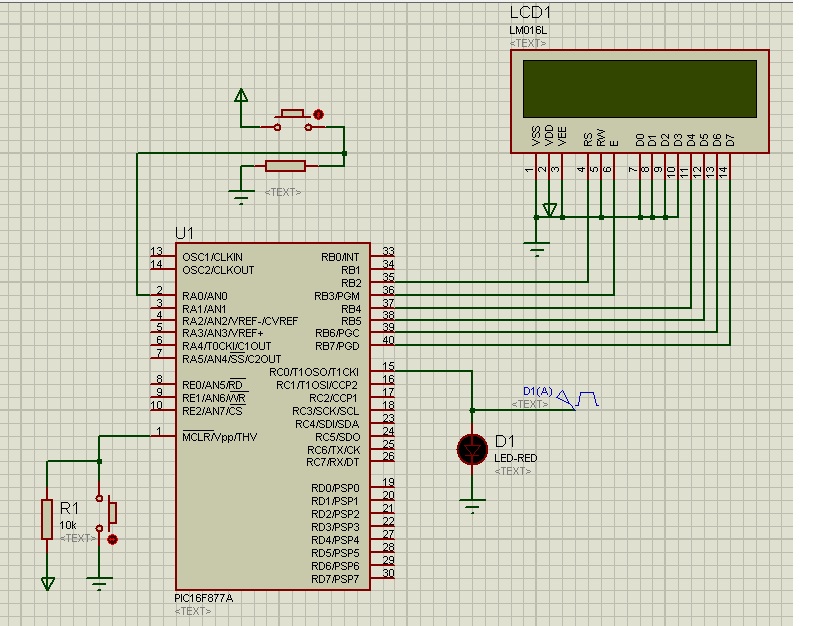Toggle the red latch dot on the top push button
Screen dimensions: 819x626
click(x=319, y=114)
